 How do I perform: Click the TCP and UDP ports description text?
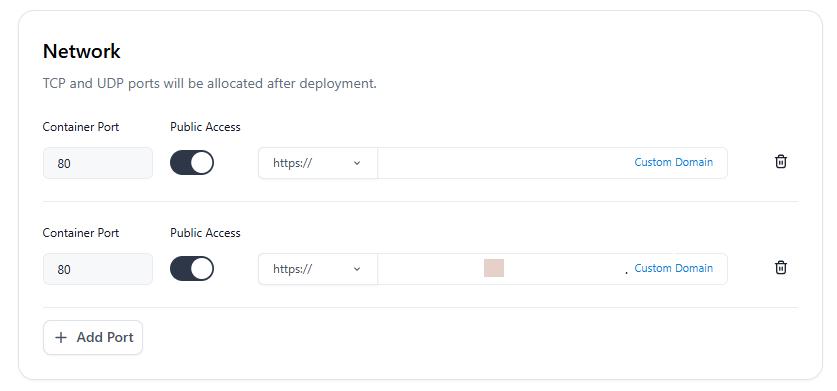click(x=210, y=84)
